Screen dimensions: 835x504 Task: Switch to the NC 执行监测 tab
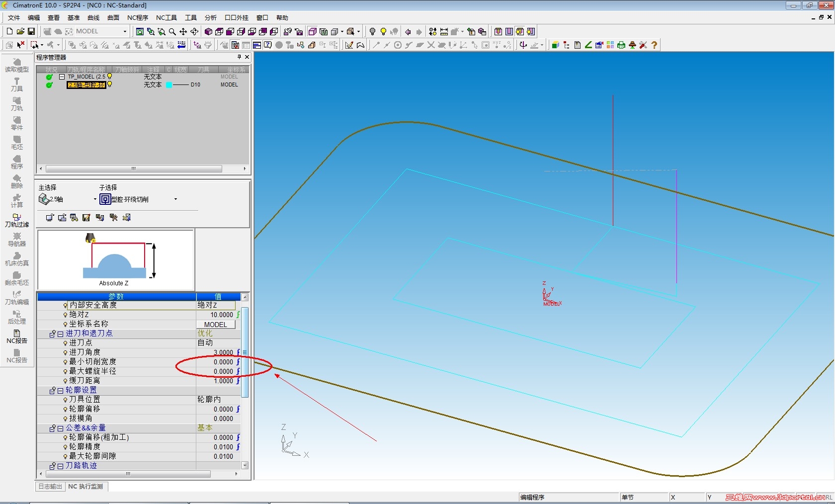tap(85, 487)
